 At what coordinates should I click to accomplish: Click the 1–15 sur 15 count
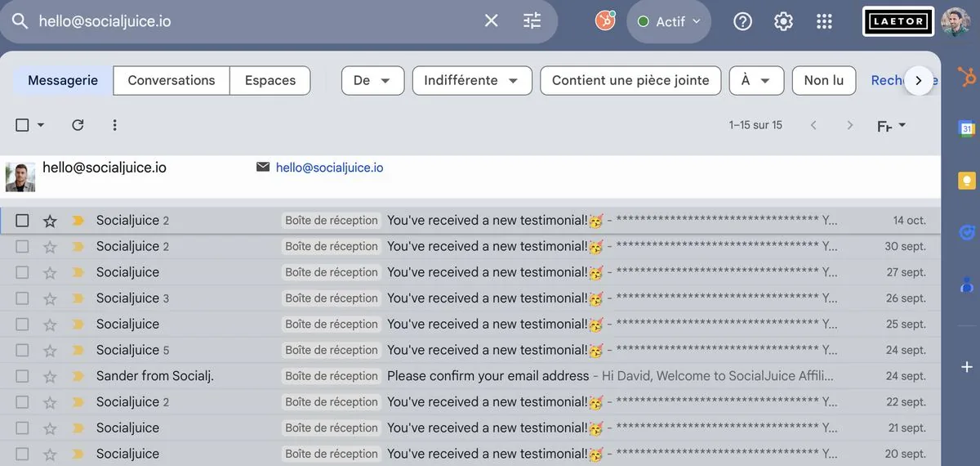(755, 125)
